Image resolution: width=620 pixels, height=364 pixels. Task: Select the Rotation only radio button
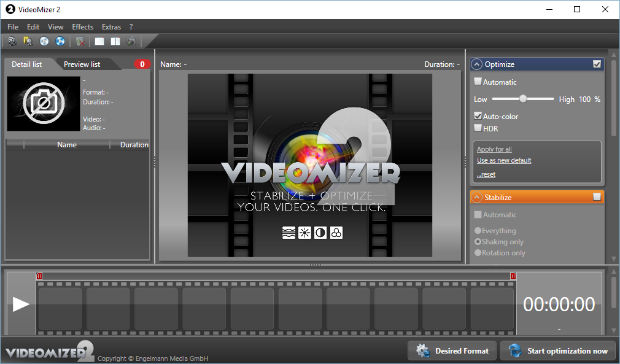[x=478, y=252]
